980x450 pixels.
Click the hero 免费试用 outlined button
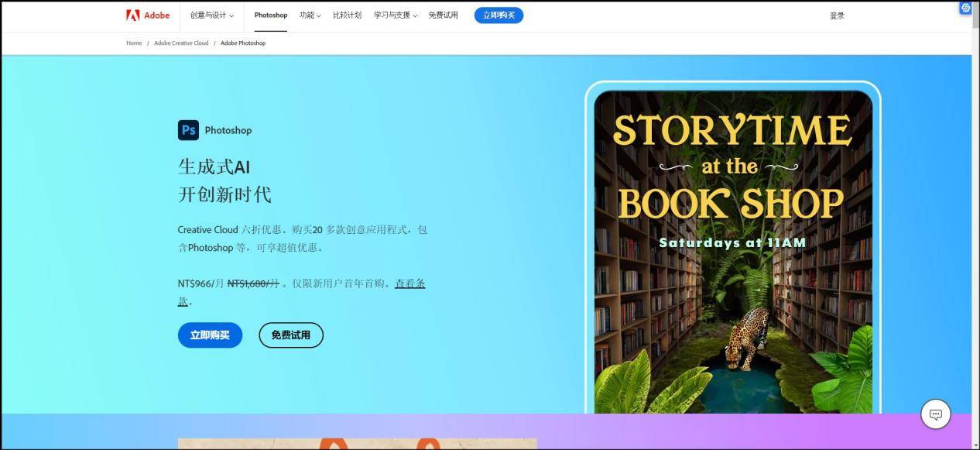coord(290,335)
